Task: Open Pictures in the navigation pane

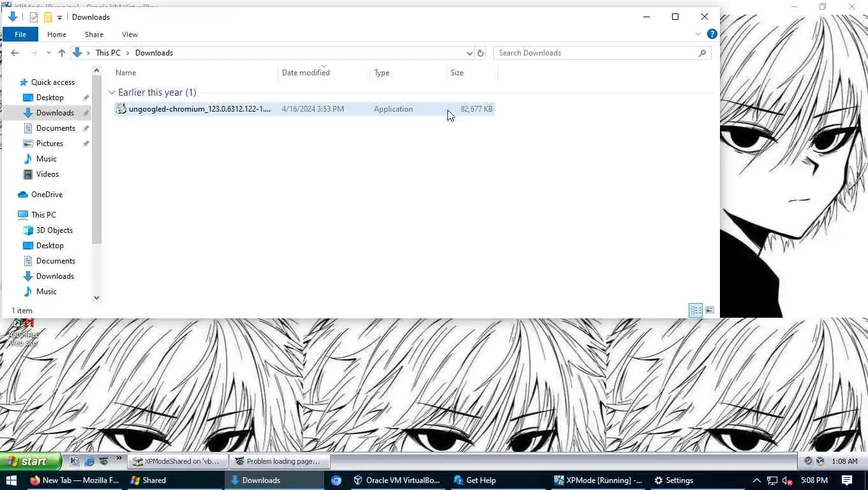Action: (x=49, y=144)
